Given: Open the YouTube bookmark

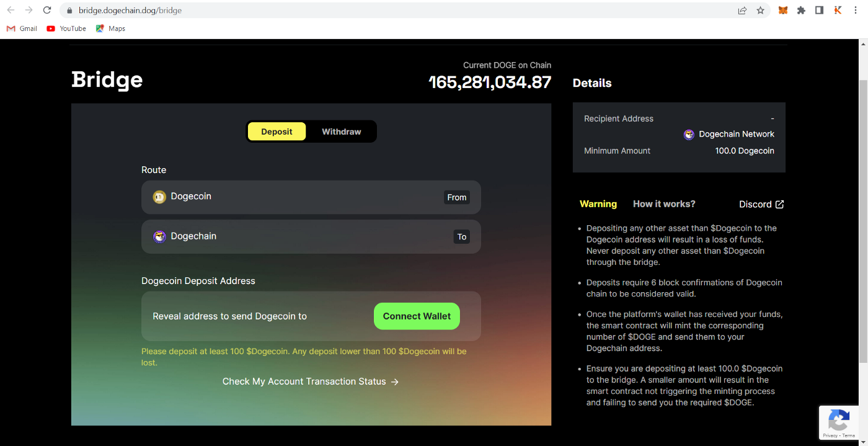Looking at the screenshot, I should [x=66, y=29].
